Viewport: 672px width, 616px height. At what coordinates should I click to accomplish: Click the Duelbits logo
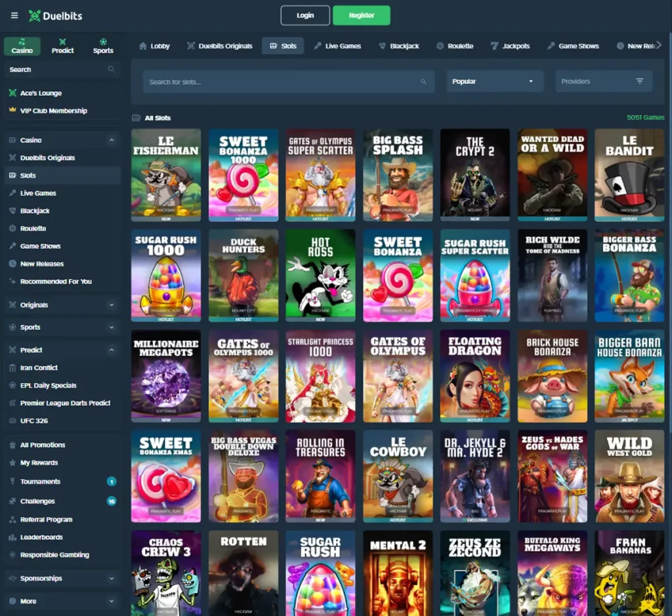coord(55,16)
